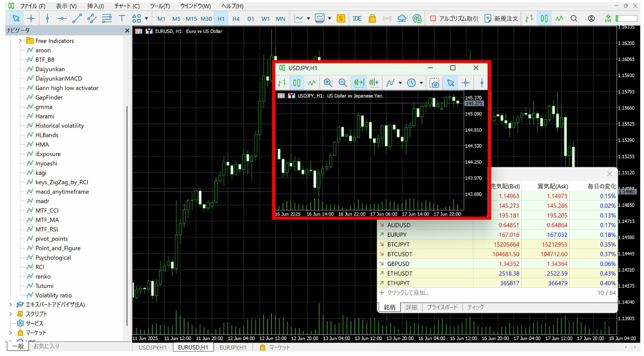Click the クリックして追加 symbol field

click(x=408, y=293)
